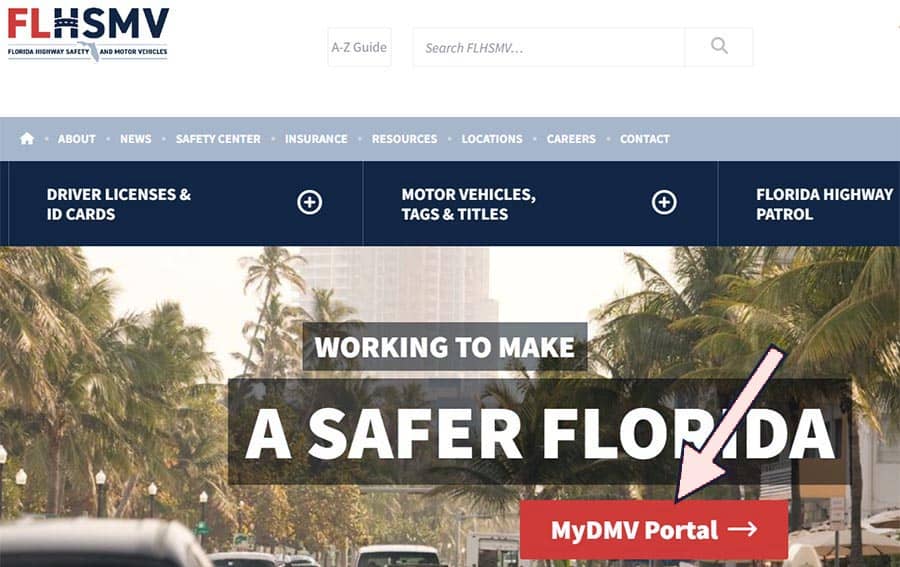This screenshot has width=900, height=567.
Task: Open the Florida Highway Patrol section
Action: [x=824, y=204]
